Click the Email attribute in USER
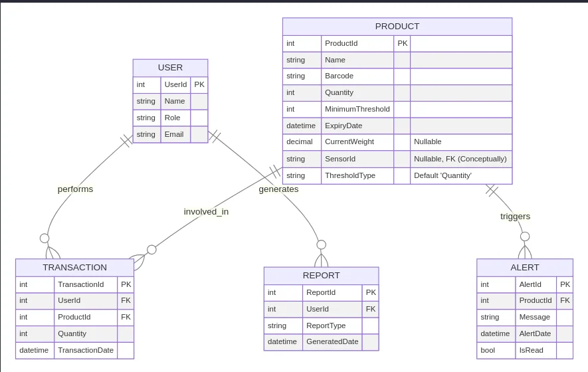The image size is (588, 372). tap(174, 134)
